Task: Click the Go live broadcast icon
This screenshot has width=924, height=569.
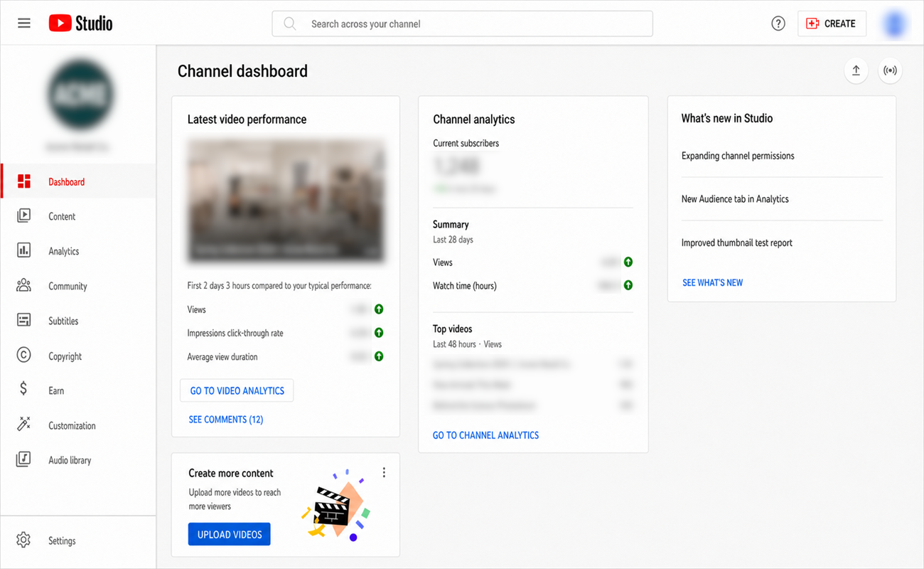Action: coord(890,70)
